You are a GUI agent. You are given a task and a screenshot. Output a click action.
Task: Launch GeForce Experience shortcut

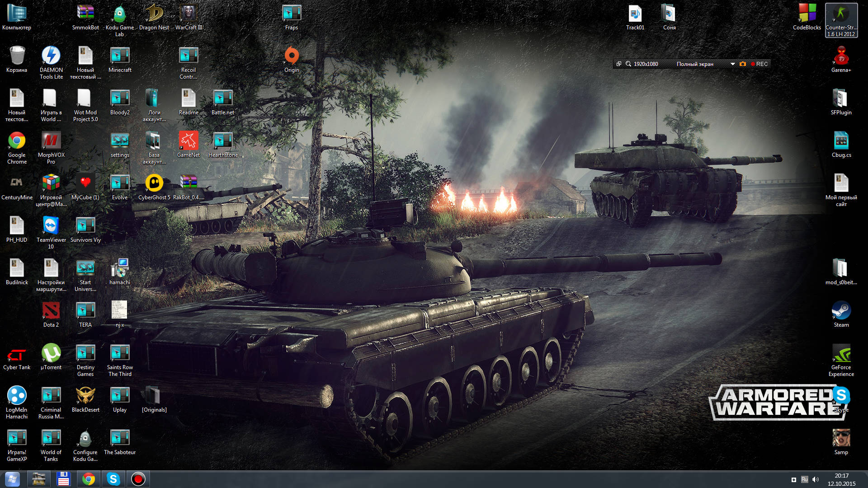tap(841, 360)
